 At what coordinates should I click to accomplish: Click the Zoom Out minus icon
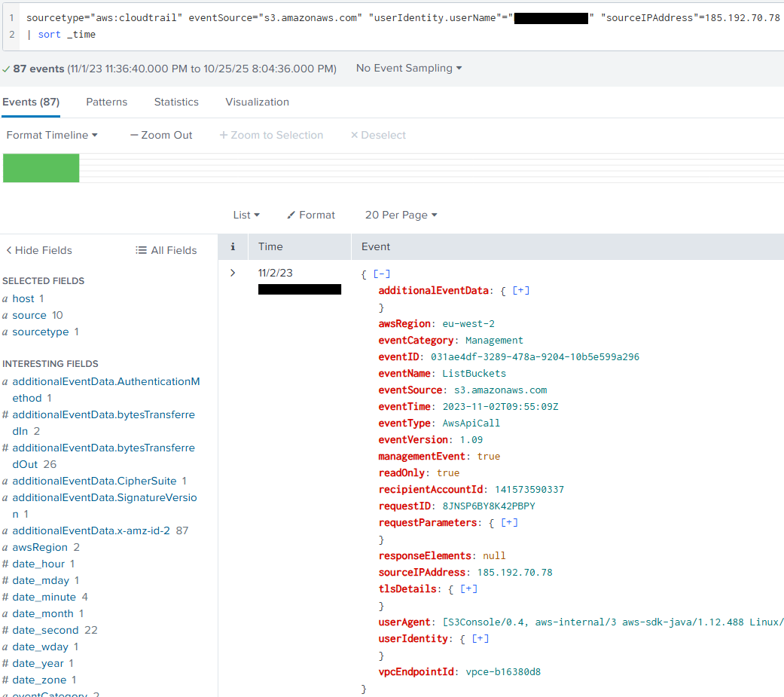tap(134, 135)
